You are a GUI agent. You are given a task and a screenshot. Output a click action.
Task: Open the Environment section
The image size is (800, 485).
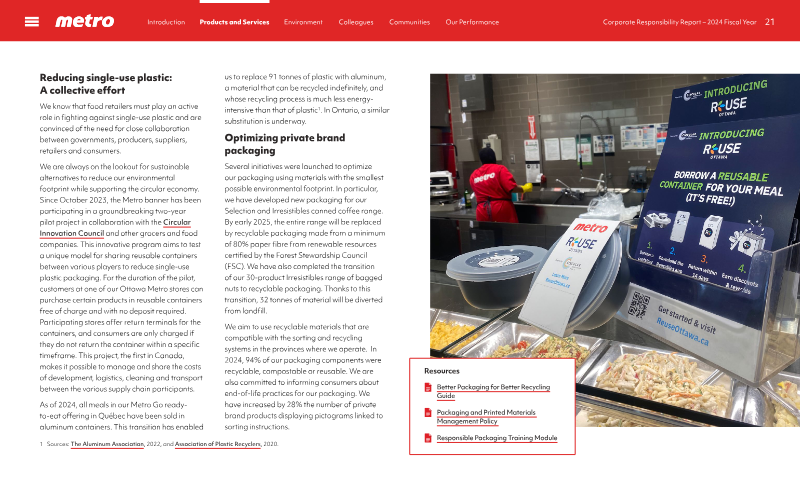click(x=303, y=22)
